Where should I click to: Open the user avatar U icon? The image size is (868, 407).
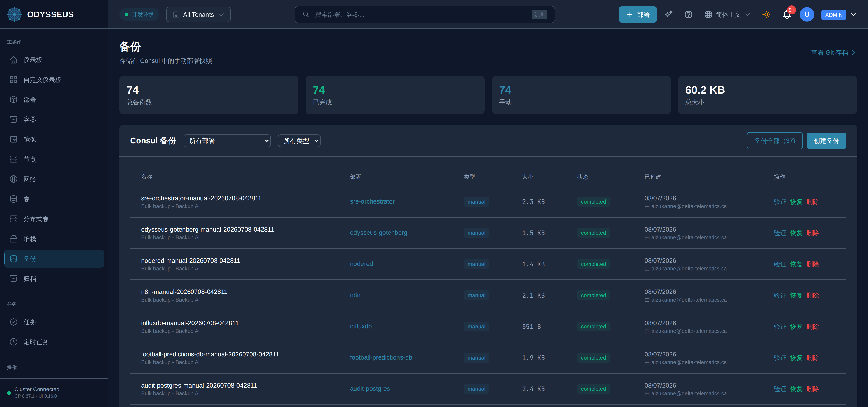[x=807, y=14]
